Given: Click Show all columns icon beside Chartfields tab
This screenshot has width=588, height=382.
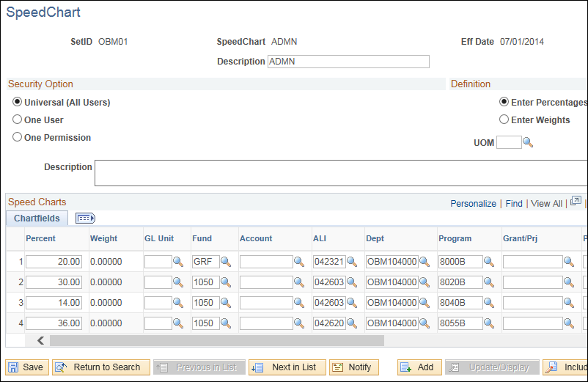Looking at the screenshot, I should coord(85,218).
